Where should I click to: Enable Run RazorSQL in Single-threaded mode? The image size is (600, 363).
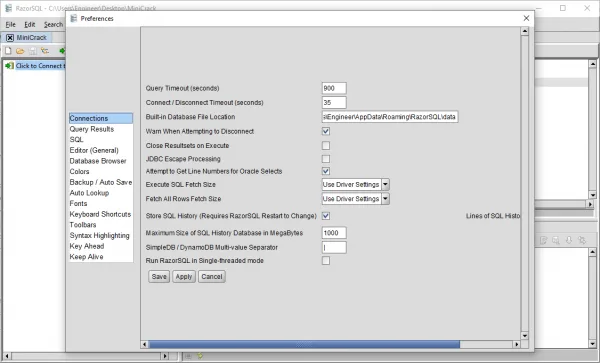[x=326, y=260]
